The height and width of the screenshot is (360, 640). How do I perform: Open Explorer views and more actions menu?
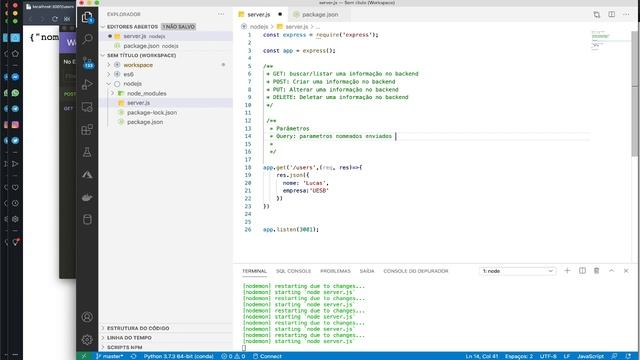221,14
